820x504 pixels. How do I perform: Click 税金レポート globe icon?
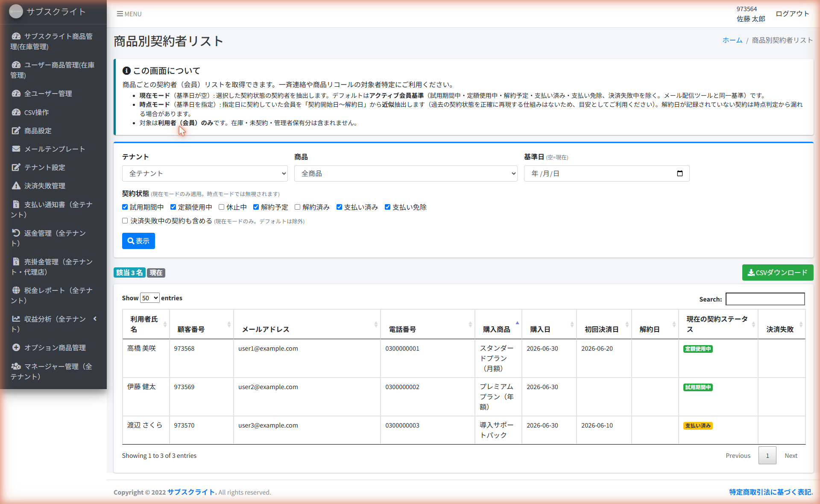pos(16,290)
